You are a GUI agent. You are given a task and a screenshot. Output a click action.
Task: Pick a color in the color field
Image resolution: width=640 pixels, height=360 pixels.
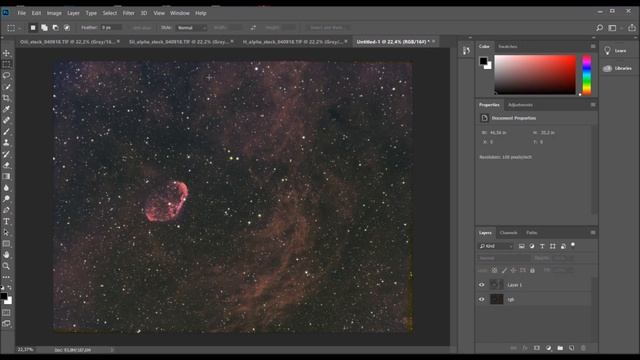click(535, 75)
